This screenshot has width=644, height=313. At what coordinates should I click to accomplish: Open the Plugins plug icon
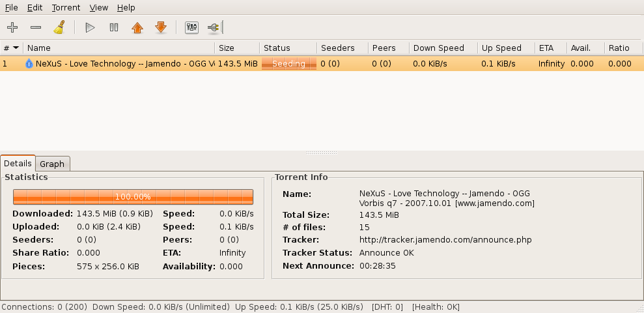coord(214,27)
